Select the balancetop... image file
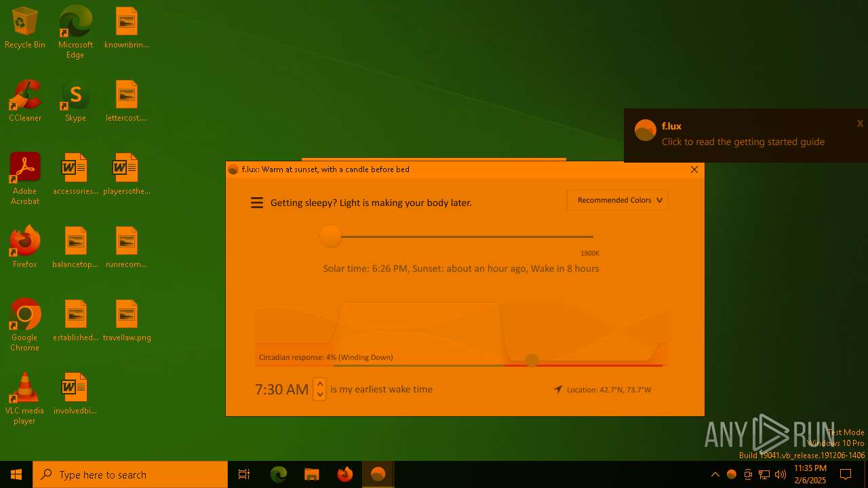The width and height of the screenshot is (868, 488). coord(75,247)
